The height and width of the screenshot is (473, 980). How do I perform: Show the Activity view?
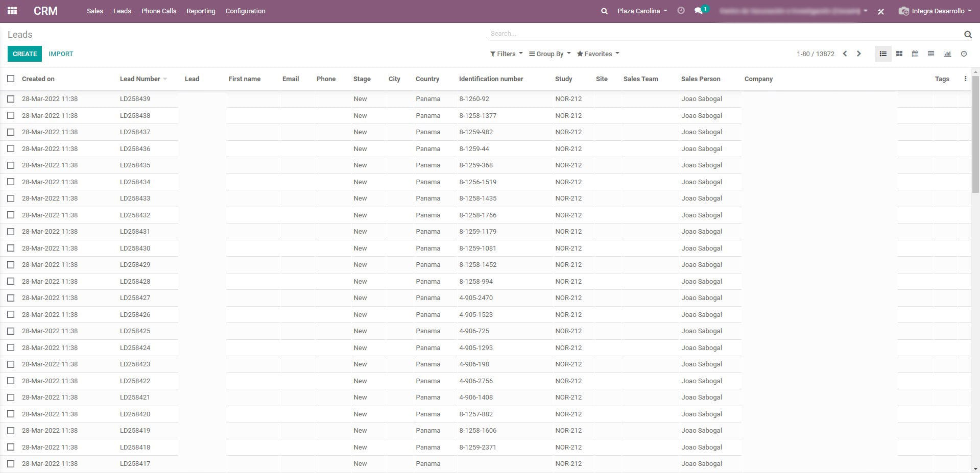pos(964,54)
